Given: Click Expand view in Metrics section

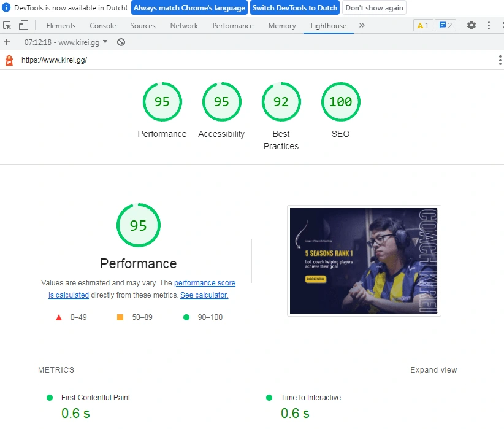Looking at the screenshot, I should pos(433,370).
